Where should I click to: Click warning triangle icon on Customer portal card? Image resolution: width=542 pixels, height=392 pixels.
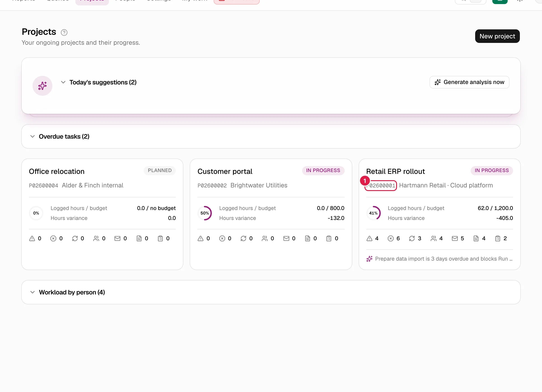pyautogui.click(x=201, y=238)
